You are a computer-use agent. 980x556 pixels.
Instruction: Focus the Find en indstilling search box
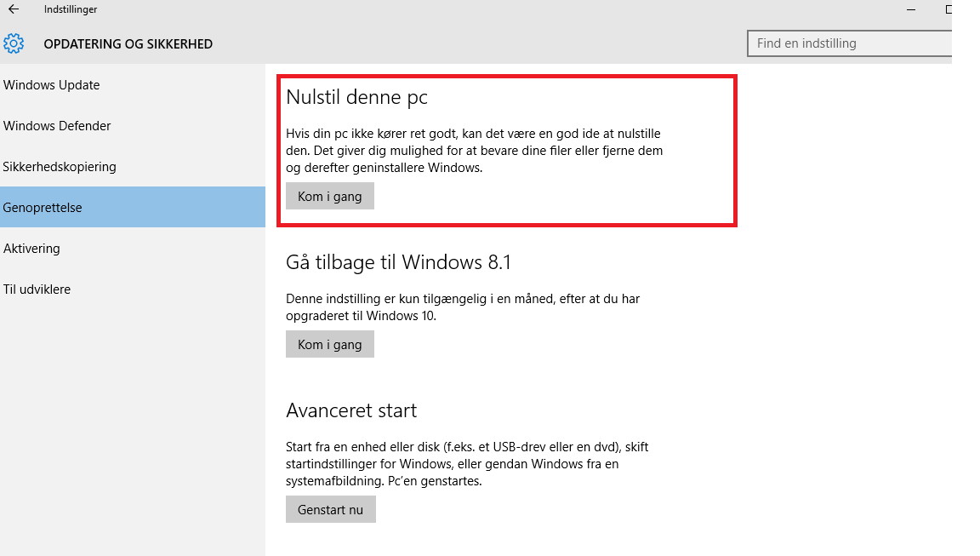[x=849, y=43]
